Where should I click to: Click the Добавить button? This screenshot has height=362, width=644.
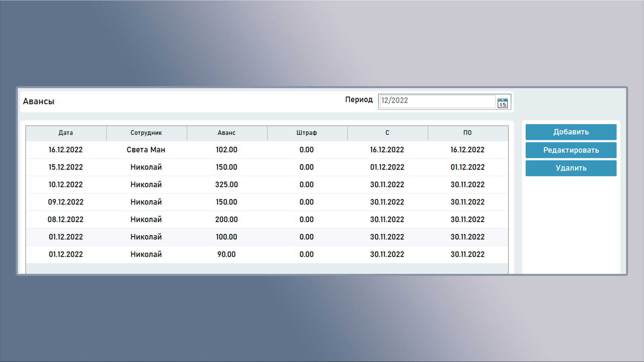point(571,132)
